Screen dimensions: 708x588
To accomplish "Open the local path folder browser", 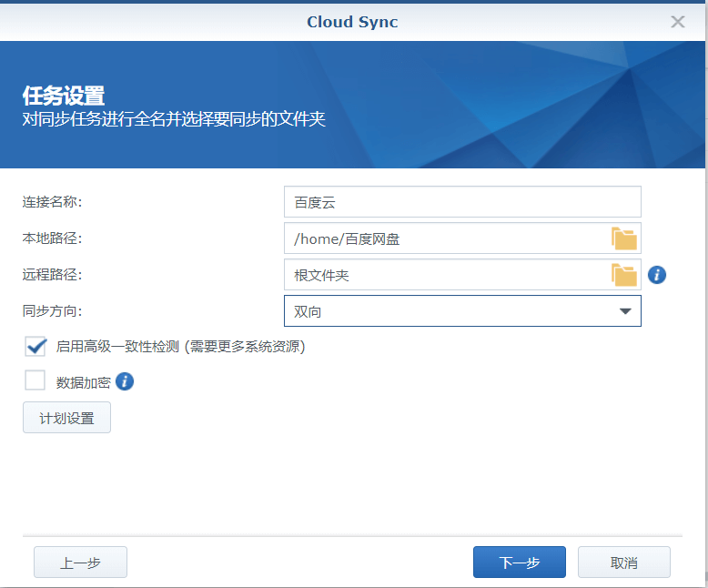I will coord(624,238).
